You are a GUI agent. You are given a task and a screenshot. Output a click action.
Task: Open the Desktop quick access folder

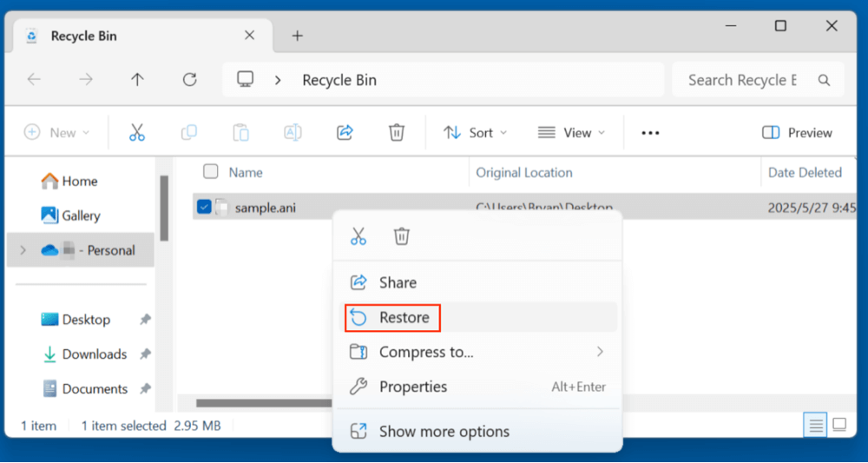76,320
